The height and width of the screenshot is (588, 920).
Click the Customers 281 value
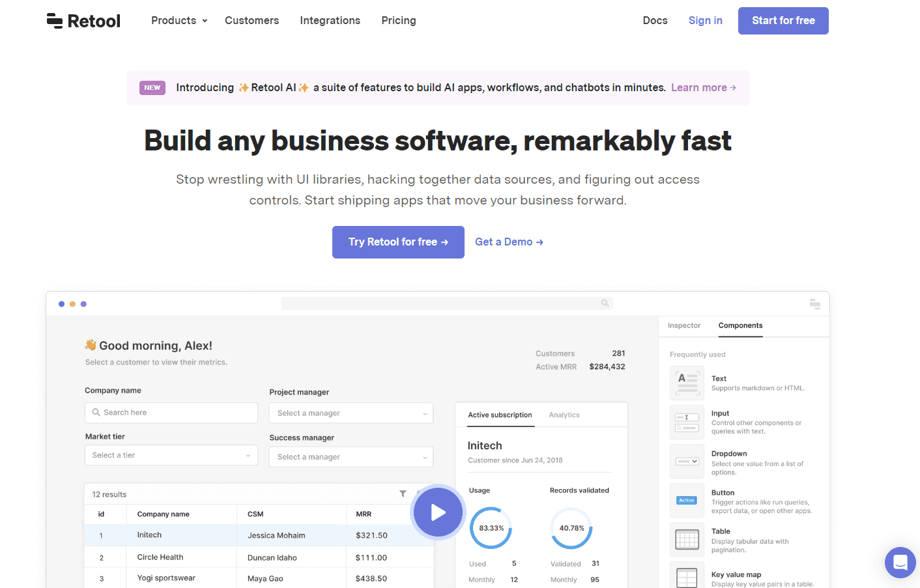(x=618, y=354)
